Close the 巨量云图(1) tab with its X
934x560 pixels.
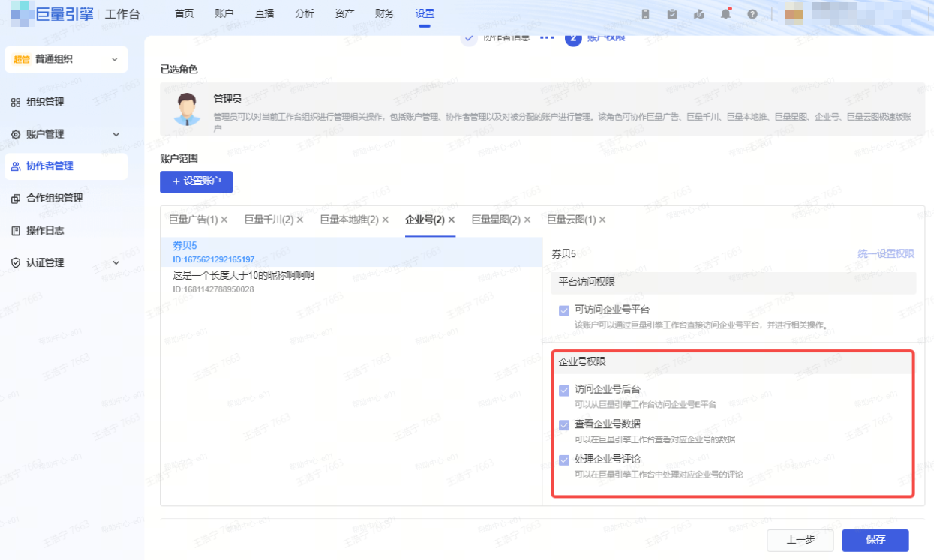(x=602, y=220)
